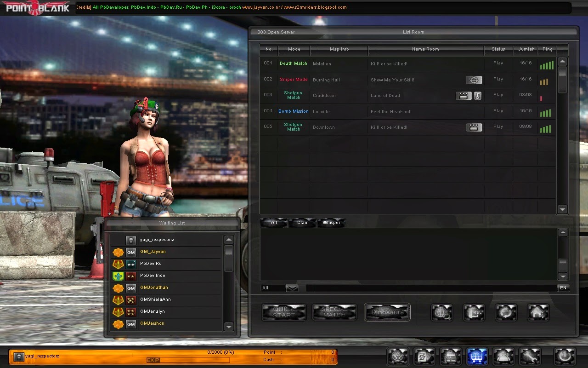The width and height of the screenshot is (588, 368).
Task: Toggle the EN language button
Action: (x=563, y=288)
